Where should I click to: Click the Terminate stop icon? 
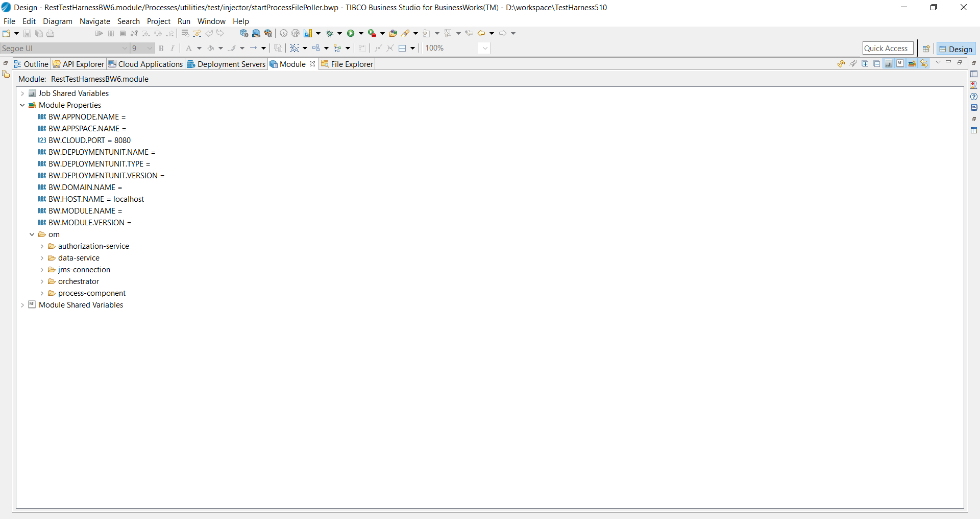(122, 34)
